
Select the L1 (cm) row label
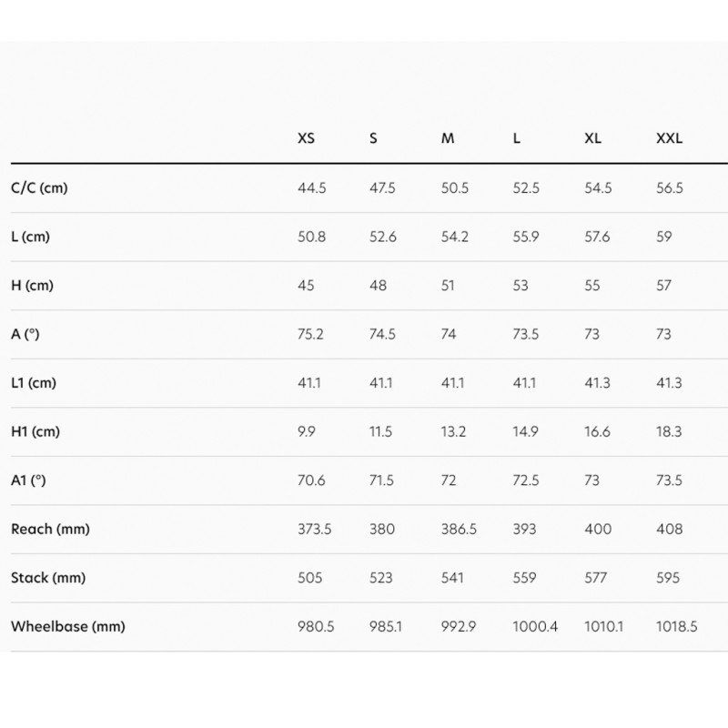pos(33,383)
